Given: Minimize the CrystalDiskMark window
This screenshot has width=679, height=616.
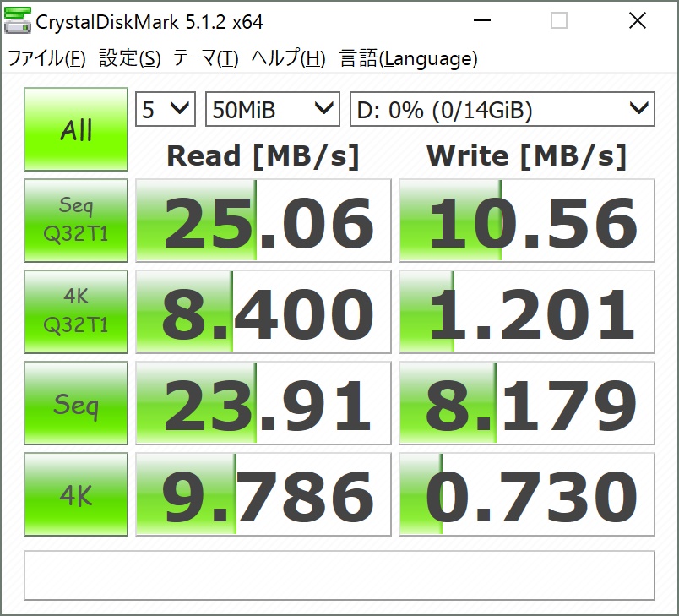Looking at the screenshot, I should pos(481,21).
